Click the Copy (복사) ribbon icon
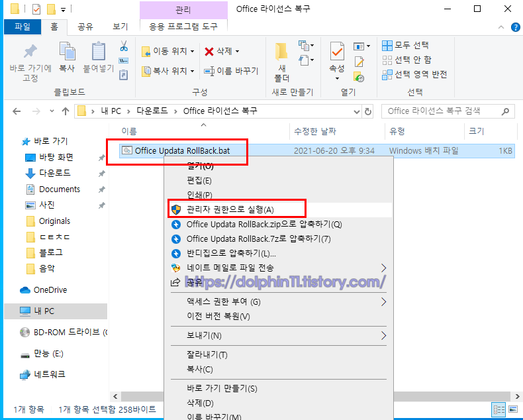Screen dimensions: 523x420 67,52
